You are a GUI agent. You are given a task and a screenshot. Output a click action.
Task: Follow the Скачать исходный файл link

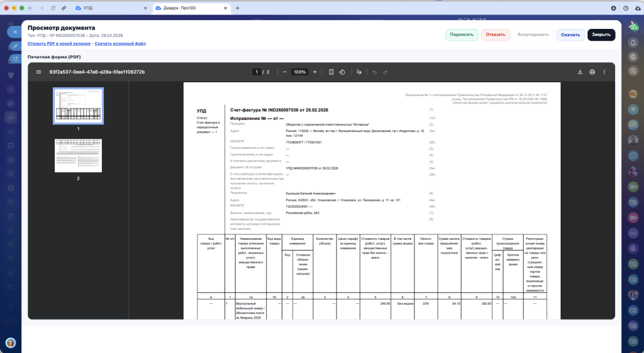click(x=120, y=43)
